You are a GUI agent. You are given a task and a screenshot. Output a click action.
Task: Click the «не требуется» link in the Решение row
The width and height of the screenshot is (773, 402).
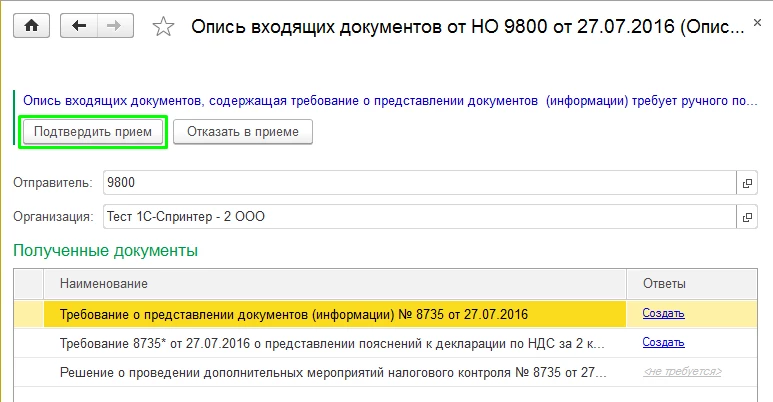click(682, 372)
